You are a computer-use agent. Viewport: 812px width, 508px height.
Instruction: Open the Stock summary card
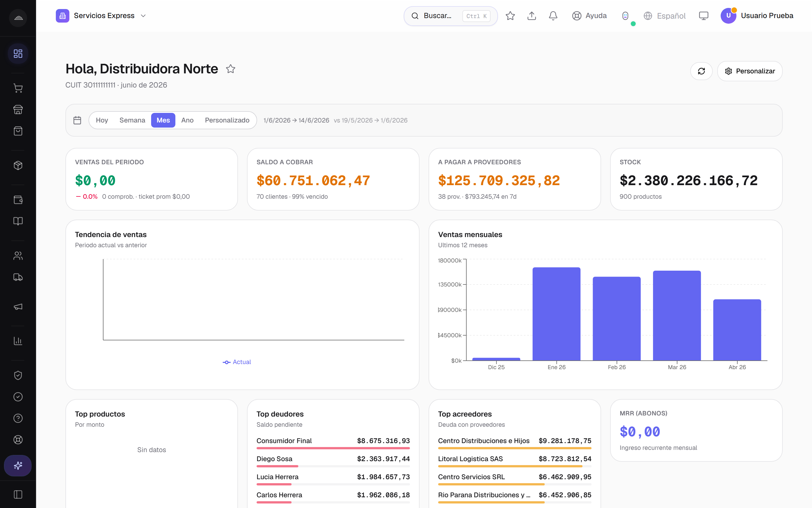coord(696,179)
